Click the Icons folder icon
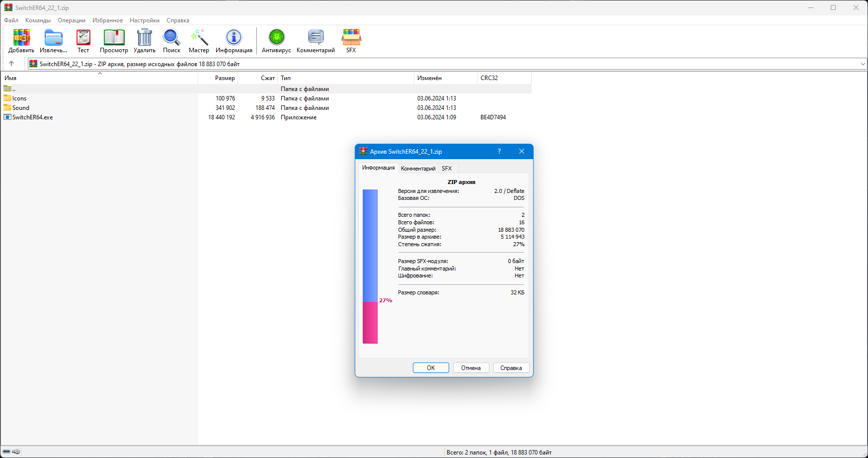868x458 pixels. pyautogui.click(x=7, y=98)
